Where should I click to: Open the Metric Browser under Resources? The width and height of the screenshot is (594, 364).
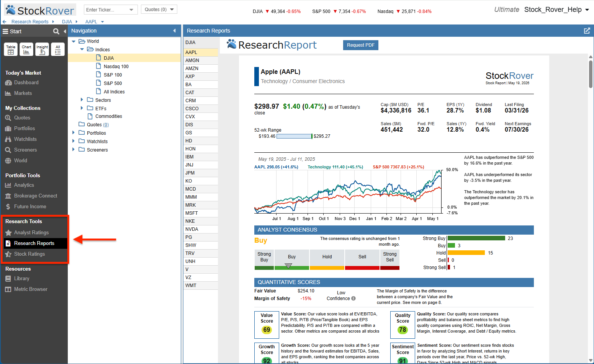(31, 289)
